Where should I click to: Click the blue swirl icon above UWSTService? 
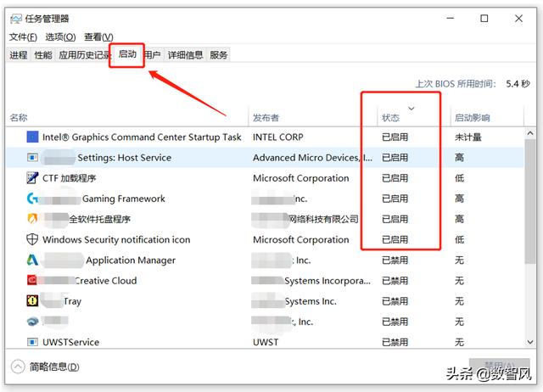[x=32, y=322]
